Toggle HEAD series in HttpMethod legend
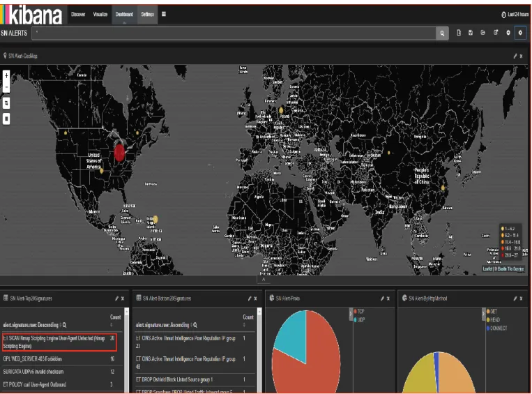The width and height of the screenshot is (532, 394). tap(493, 319)
